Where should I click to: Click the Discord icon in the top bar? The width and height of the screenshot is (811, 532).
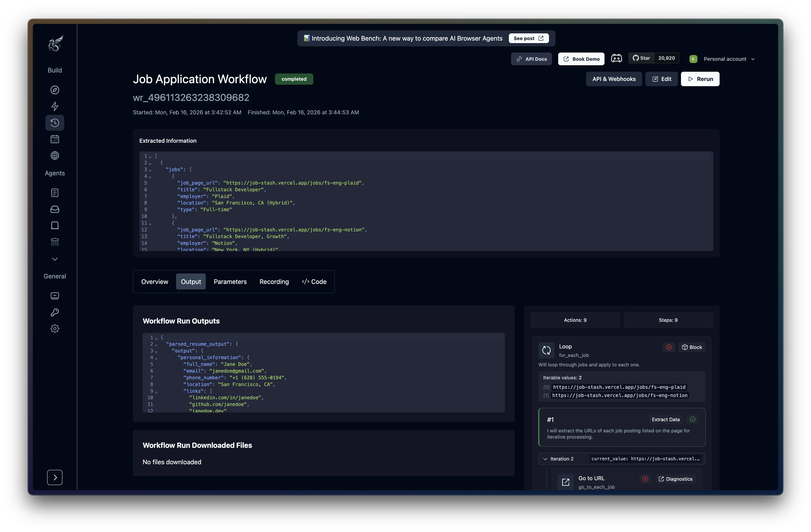point(617,58)
